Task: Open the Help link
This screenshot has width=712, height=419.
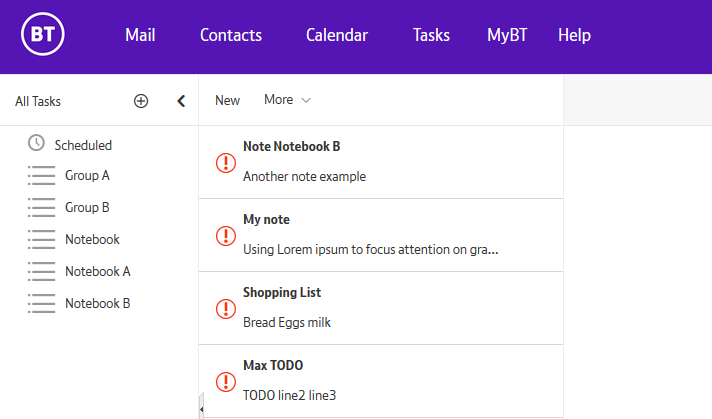Action: (574, 36)
